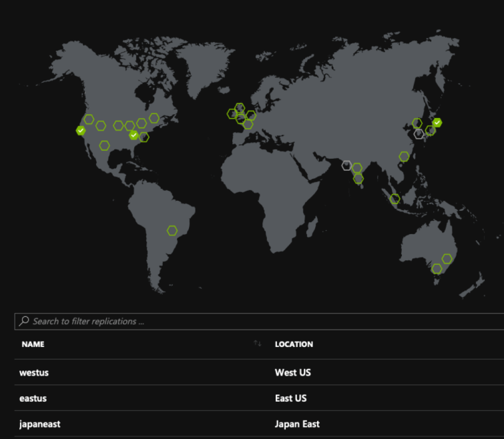
Task: Select the japaneast replication row
Action: pyautogui.click(x=40, y=424)
